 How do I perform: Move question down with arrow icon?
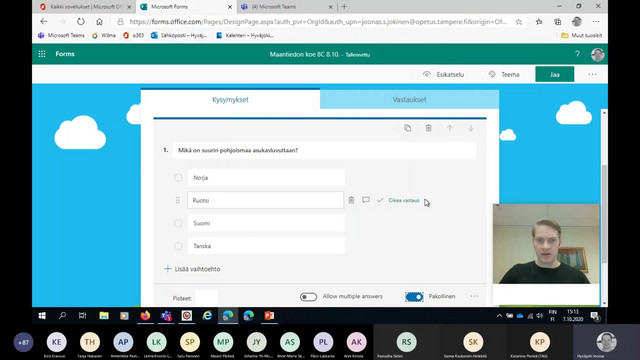[x=471, y=128]
